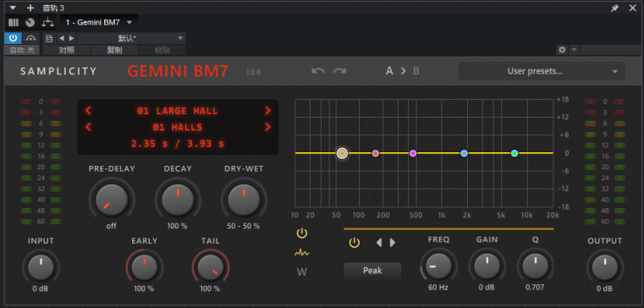
Task: Open the preset file page icon
Action: [x=49, y=38]
